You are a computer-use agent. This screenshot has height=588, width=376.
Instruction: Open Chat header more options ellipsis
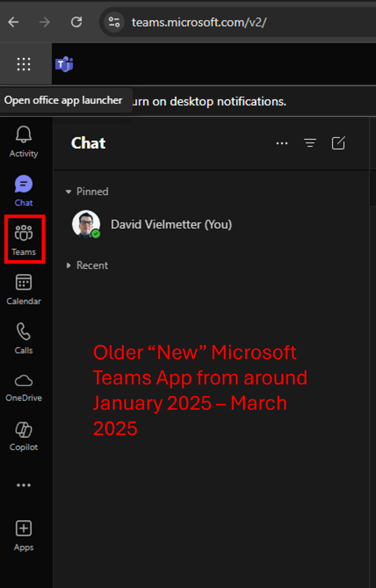click(282, 143)
